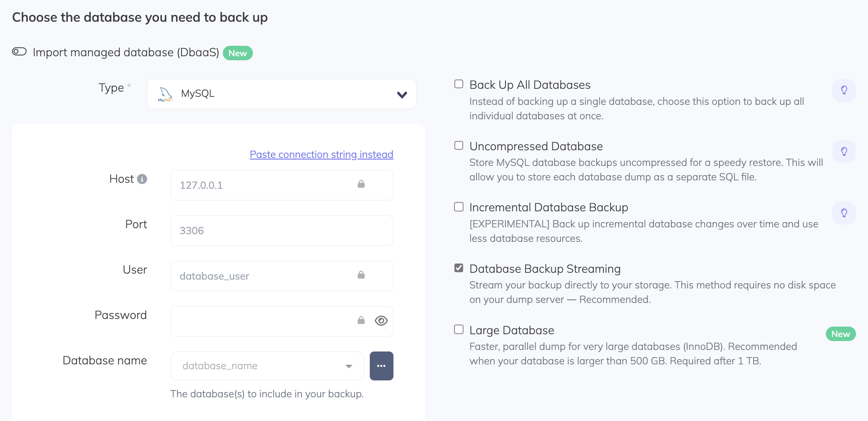Image resolution: width=868 pixels, height=421 pixels.
Task: Click the lightbulb hint for Back Up All Databases
Action: coord(844,90)
